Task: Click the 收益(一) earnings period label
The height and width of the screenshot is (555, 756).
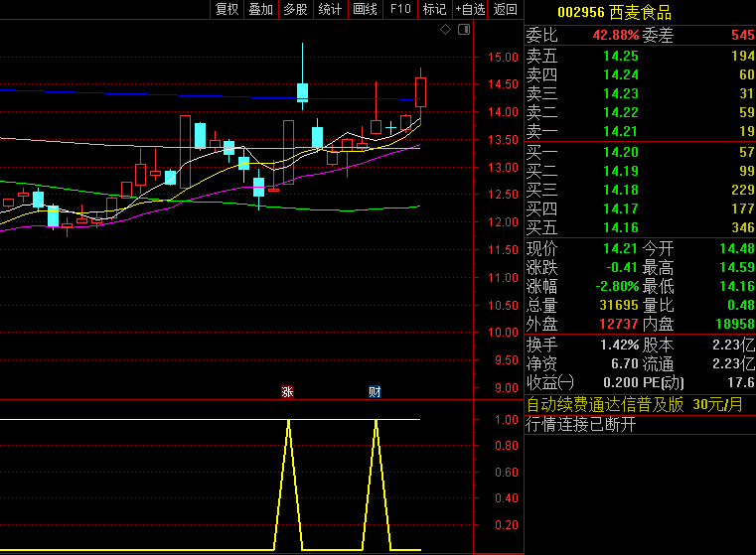Action: click(549, 382)
